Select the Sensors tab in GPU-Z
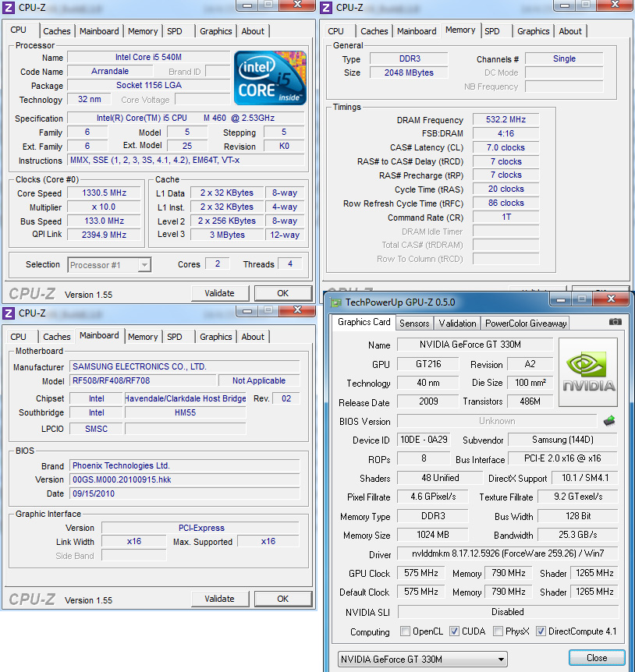 click(414, 324)
